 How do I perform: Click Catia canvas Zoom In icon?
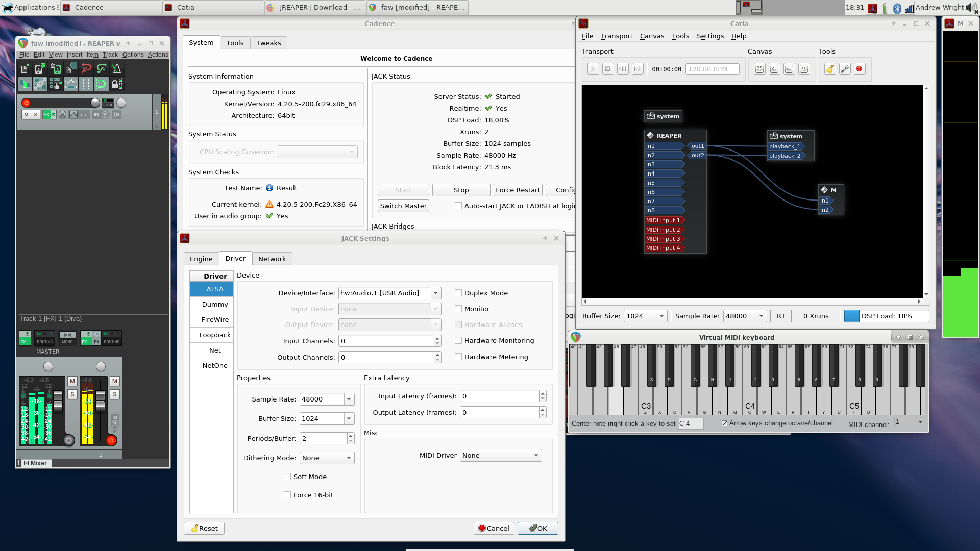point(774,69)
